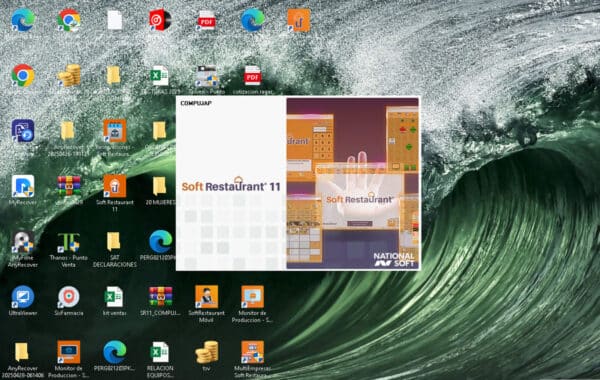Open the red music disc application icon
This screenshot has width=600, height=380.
click(x=160, y=20)
